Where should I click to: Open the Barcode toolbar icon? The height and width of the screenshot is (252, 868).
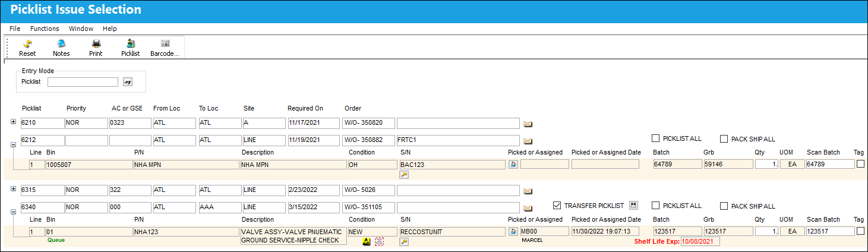coord(165,48)
